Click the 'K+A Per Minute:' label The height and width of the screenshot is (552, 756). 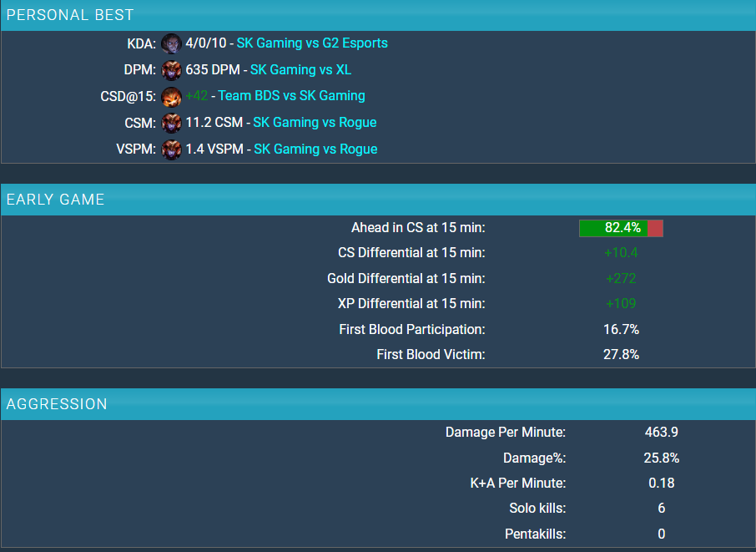[518, 483]
